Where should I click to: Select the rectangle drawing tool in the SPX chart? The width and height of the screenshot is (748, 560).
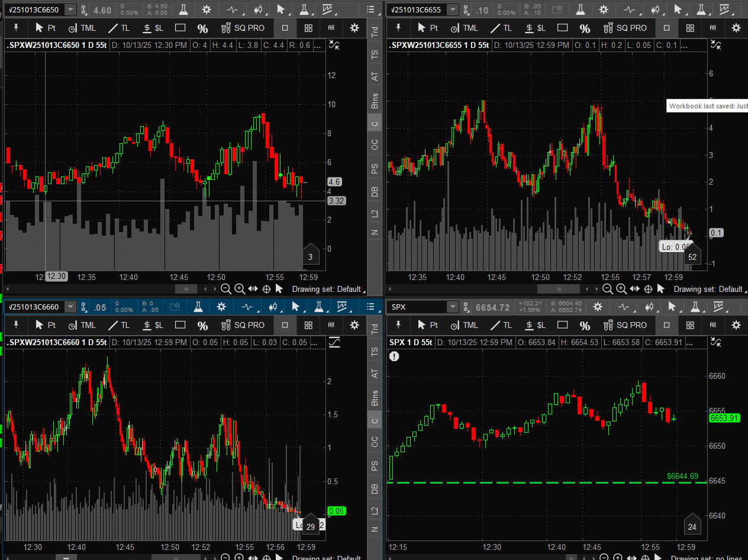click(562, 325)
